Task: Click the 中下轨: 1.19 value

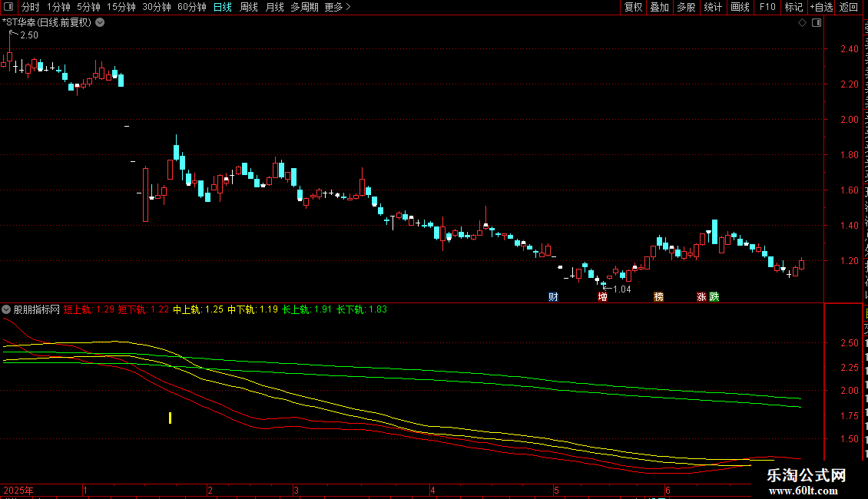Action: coord(253,309)
